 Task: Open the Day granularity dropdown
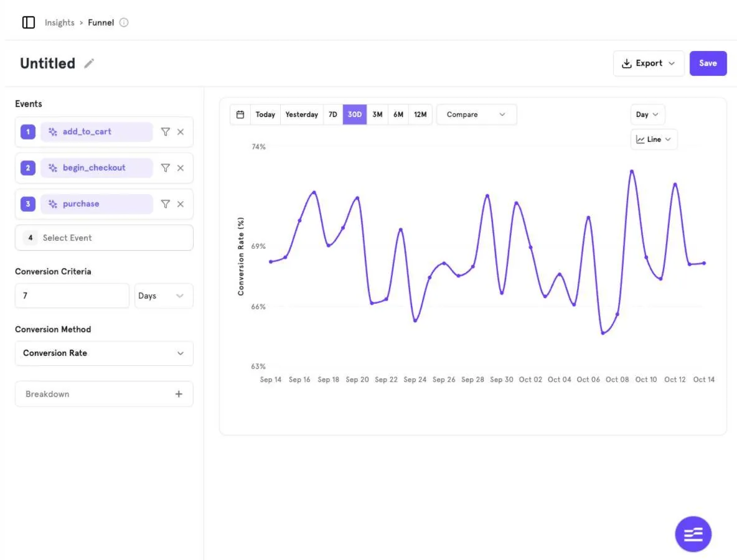coord(647,114)
